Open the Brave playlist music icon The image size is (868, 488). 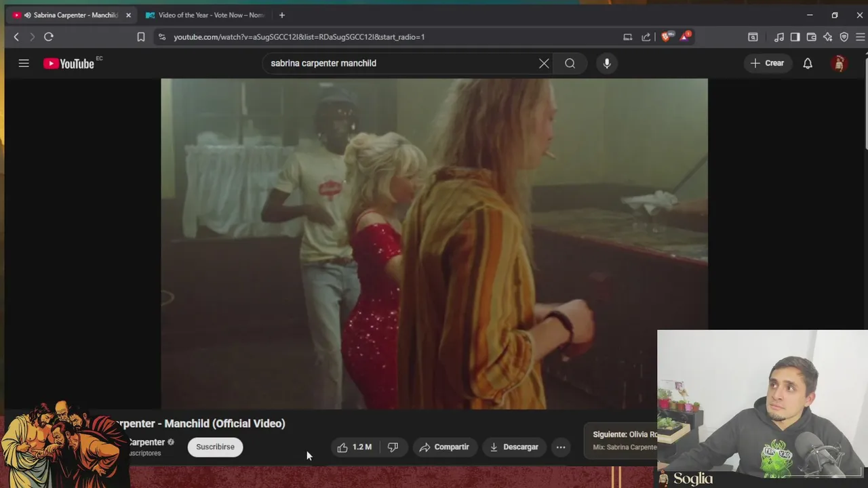tap(779, 37)
